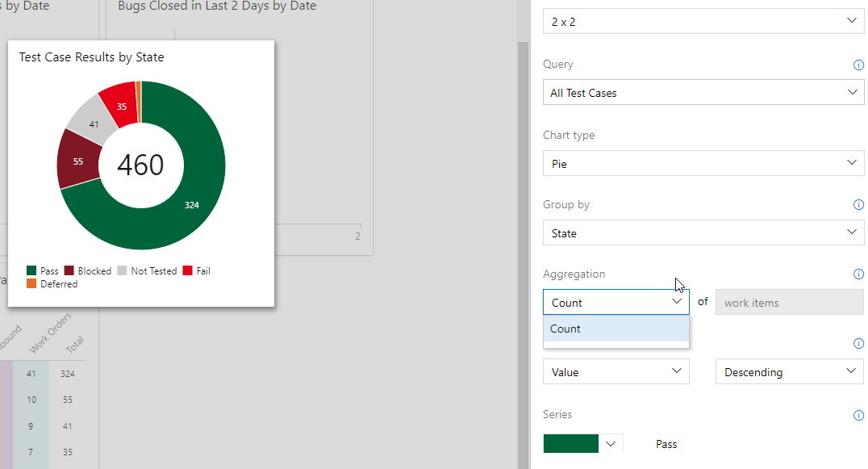This screenshot has height=469, width=868.
Task: Click the Series info icon
Action: [859, 414]
